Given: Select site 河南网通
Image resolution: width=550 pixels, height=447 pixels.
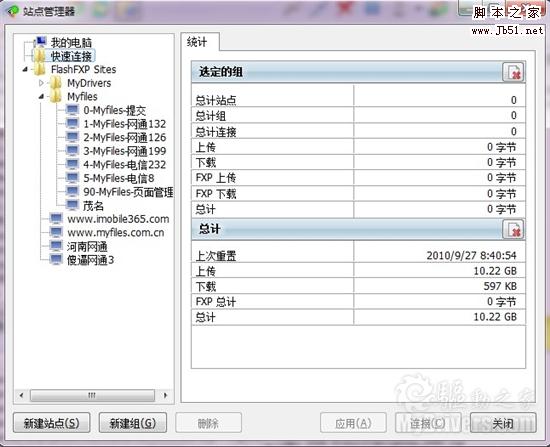Looking at the screenshot, I should [87, 246].
